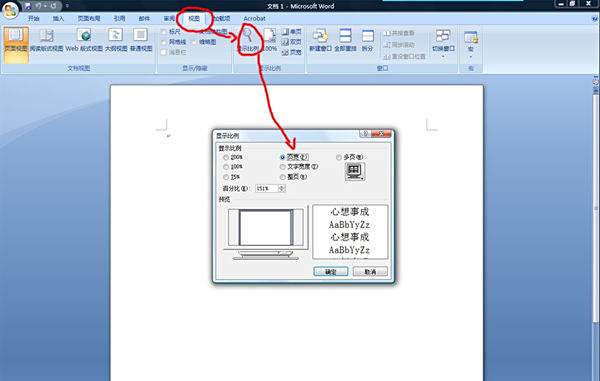Open the Zoom (显示比例) magnifier tool

coord(248,41)
